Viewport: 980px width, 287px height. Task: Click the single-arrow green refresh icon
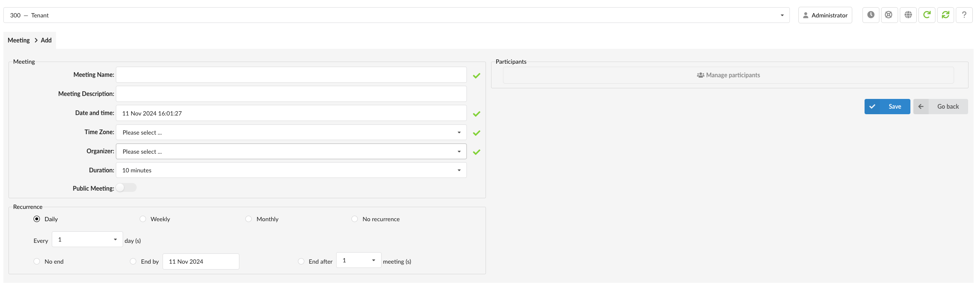[927, 15]
